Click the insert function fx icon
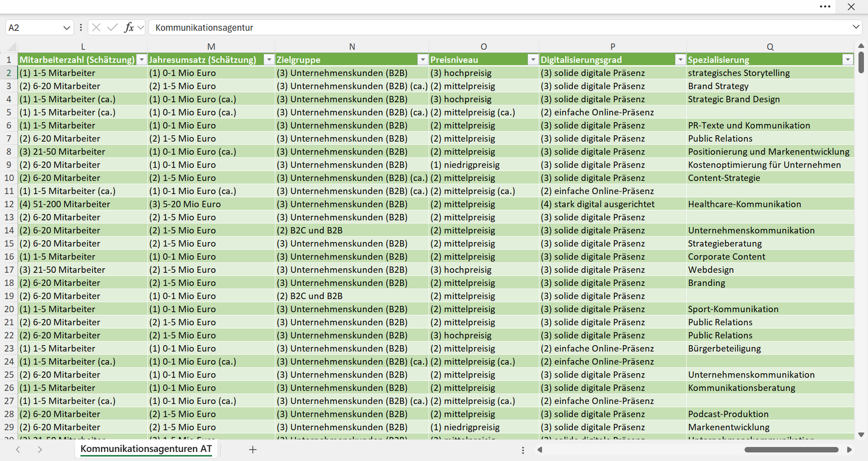This screenshot has width=868, height=461. (129, 28)
